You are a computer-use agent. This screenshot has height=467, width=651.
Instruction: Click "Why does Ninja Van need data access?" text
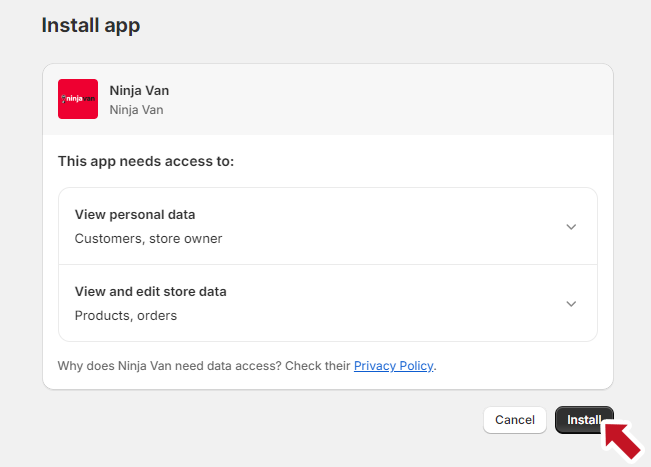pos(169,366)
